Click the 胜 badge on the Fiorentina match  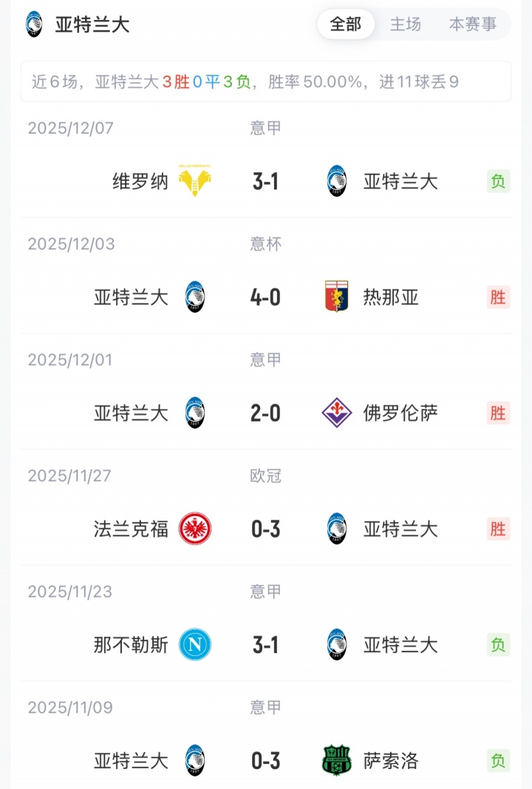coord(498,413)
